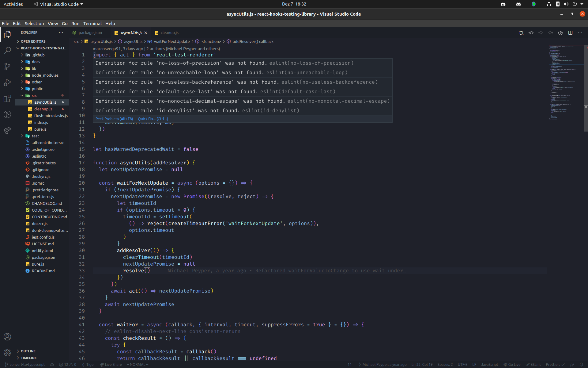The height and width of the screenshot is (368, 588).
Task: Open the system power menu arrow
Action: pyautogui.click(x=582, y=4)
